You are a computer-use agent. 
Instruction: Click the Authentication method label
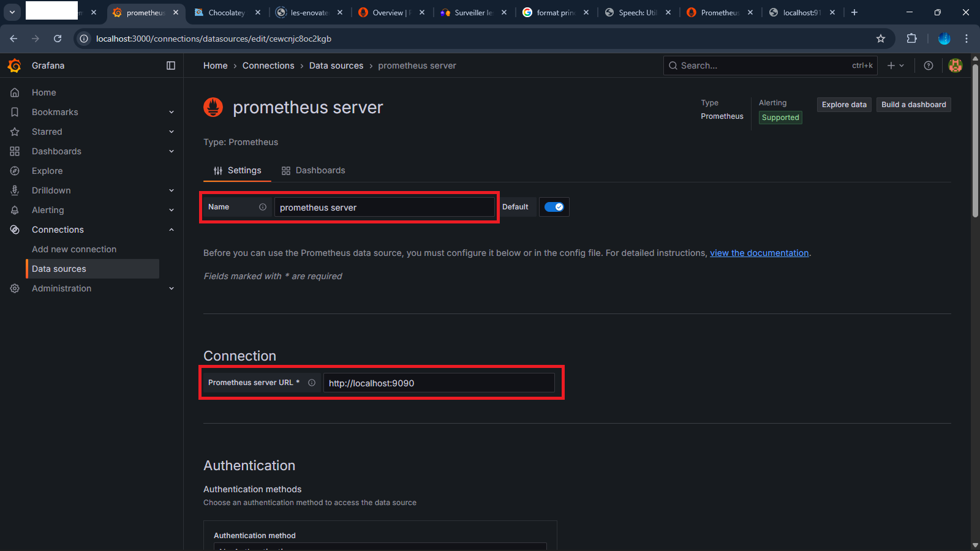tap(255, 536)
